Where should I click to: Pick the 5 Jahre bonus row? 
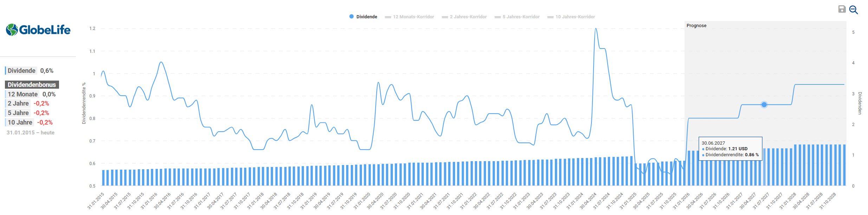tap(28, 113)
